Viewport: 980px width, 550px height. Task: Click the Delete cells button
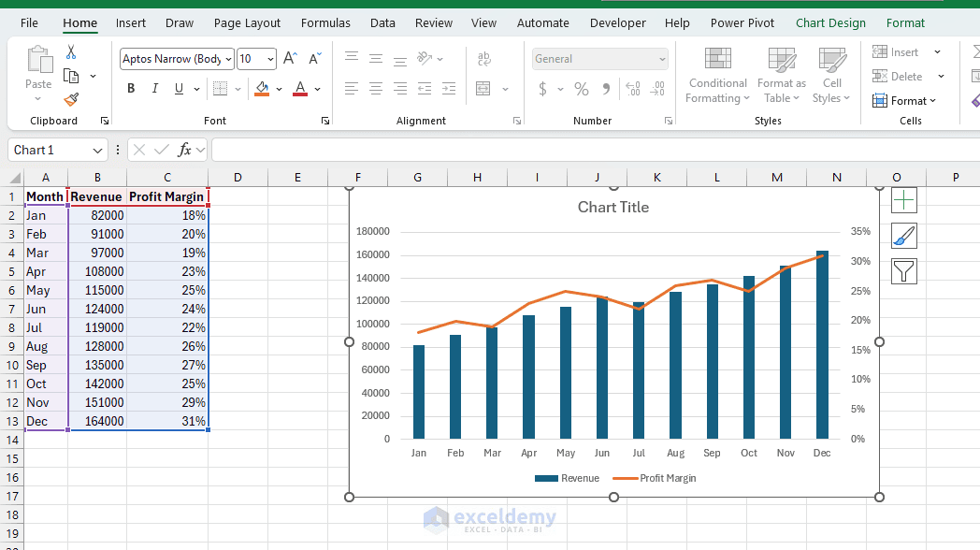pos(898,77)
